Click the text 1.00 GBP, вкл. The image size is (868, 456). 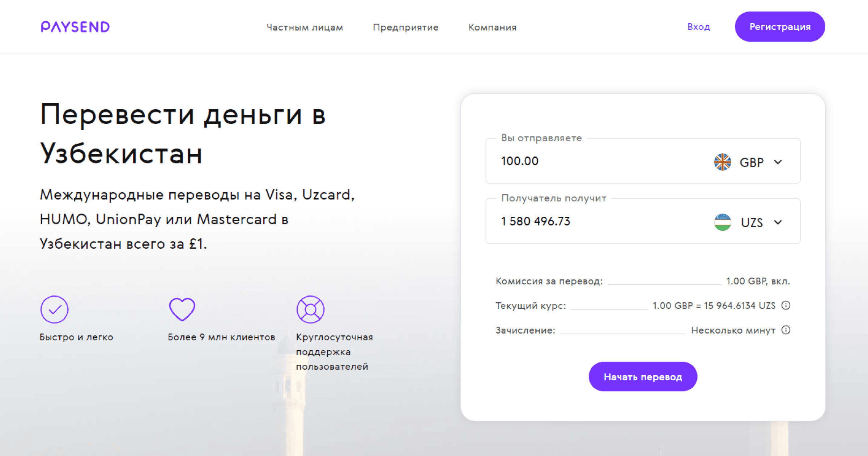pyautogui.click(x=758, y=281)
